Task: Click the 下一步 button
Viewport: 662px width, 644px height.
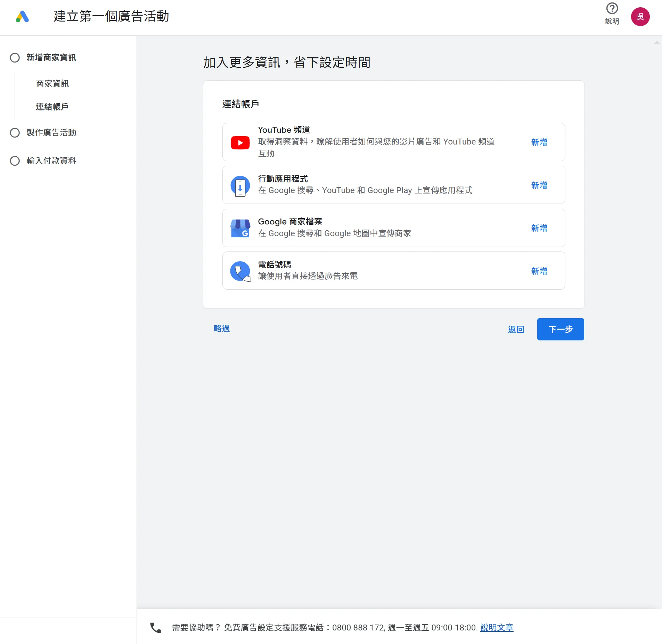Action: [x=560, y=329]
